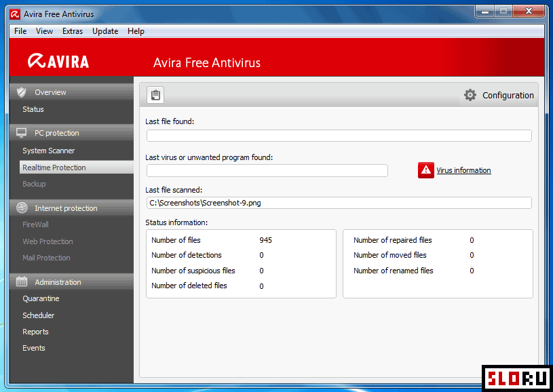Image resolution: width=553 pixels, height=392 pixels.
Task: Click the 'Number of renamed files' label
Action: pyautogui.click(x=394, y=271)
